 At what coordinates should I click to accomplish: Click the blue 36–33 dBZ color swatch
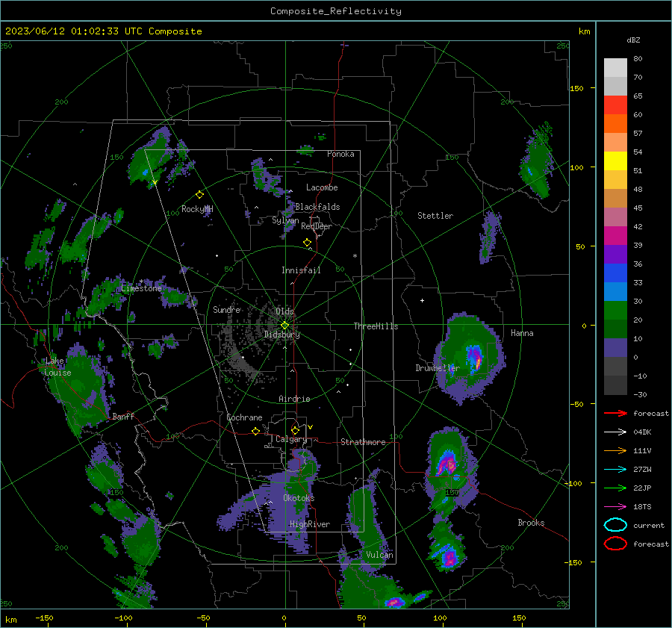pos(615,273)
